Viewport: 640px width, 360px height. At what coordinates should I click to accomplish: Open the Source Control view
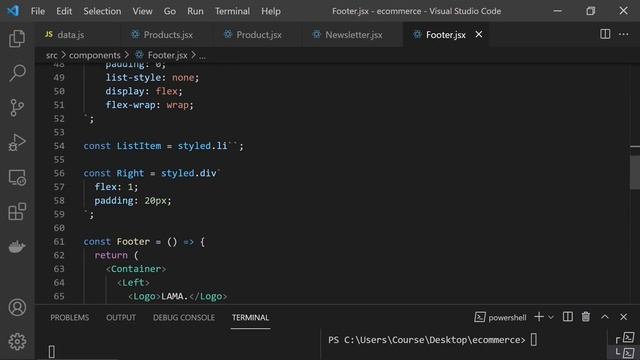[17, 108]
